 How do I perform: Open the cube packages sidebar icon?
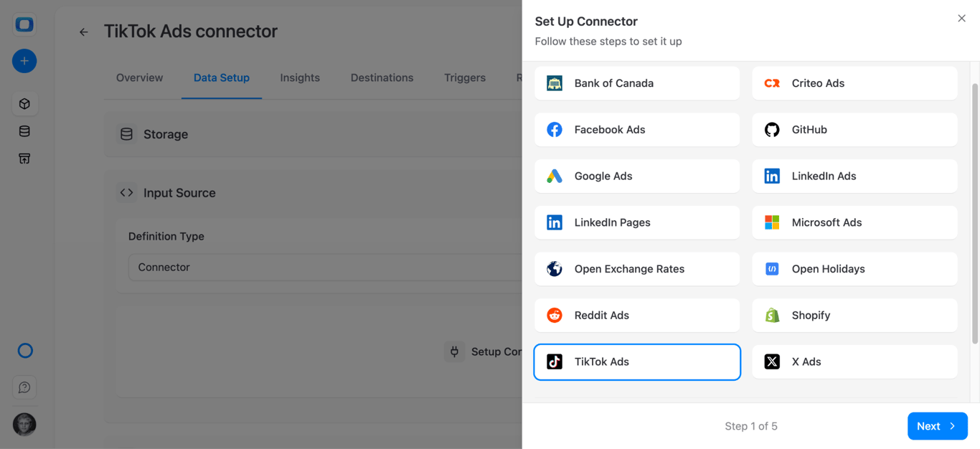click(24, 104)
